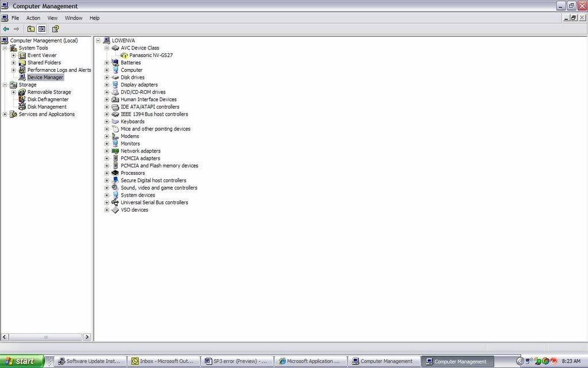Open the Help toolbar icon
The height and width of the screenshot is (368, 588).
pos(56,29)
